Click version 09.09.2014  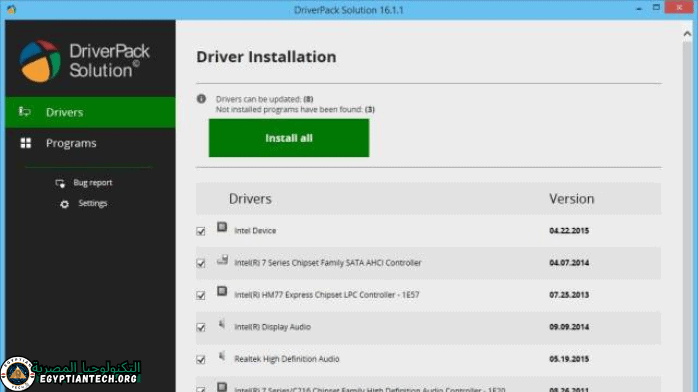(x=569, y=327)
